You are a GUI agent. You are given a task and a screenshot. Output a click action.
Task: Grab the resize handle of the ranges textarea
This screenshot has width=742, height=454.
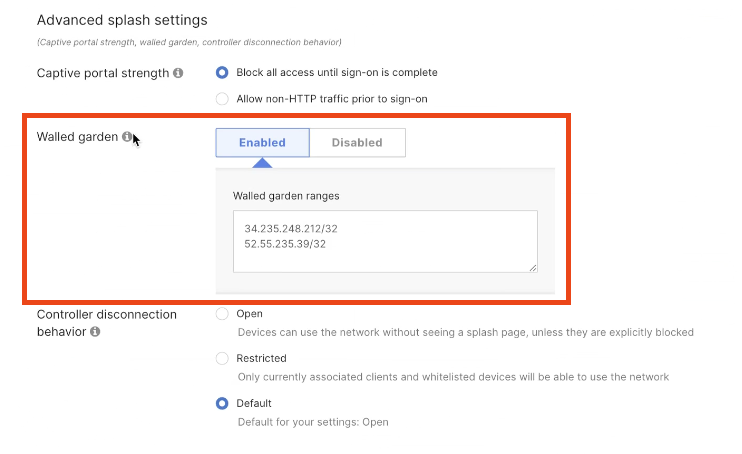tap(533, 267)
